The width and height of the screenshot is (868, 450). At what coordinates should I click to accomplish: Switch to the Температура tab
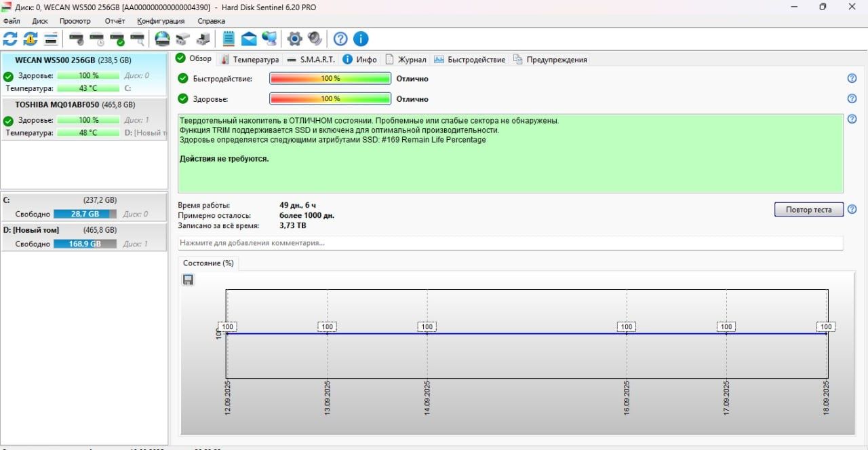250,60
